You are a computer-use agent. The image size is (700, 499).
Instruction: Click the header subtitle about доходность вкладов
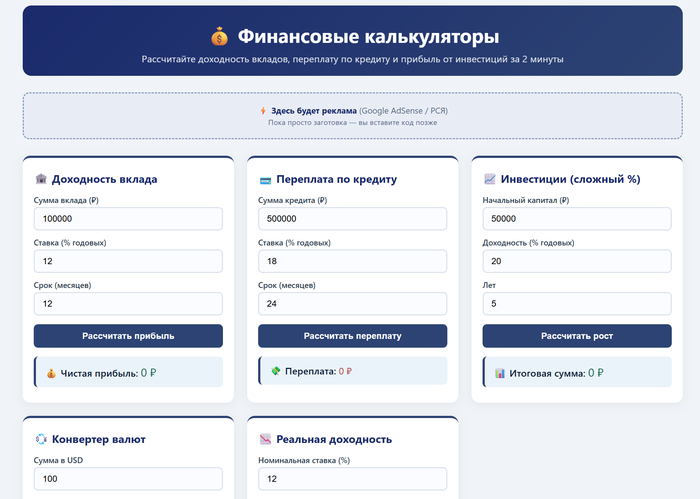click(353, 59)
